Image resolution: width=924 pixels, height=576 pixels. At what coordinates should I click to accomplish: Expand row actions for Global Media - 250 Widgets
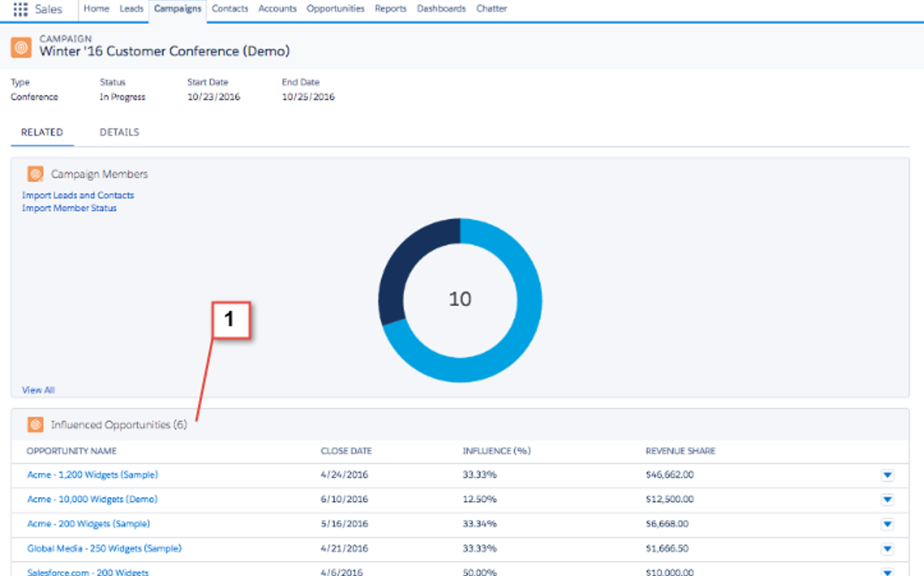[x=888, y=549]
